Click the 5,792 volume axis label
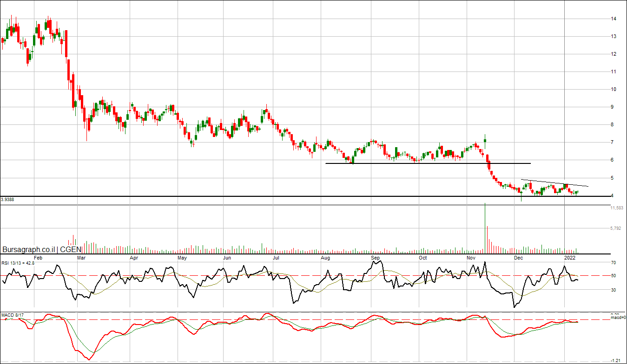Image resolution: width=627 pixels, height=364 pixels. (615, 228)
